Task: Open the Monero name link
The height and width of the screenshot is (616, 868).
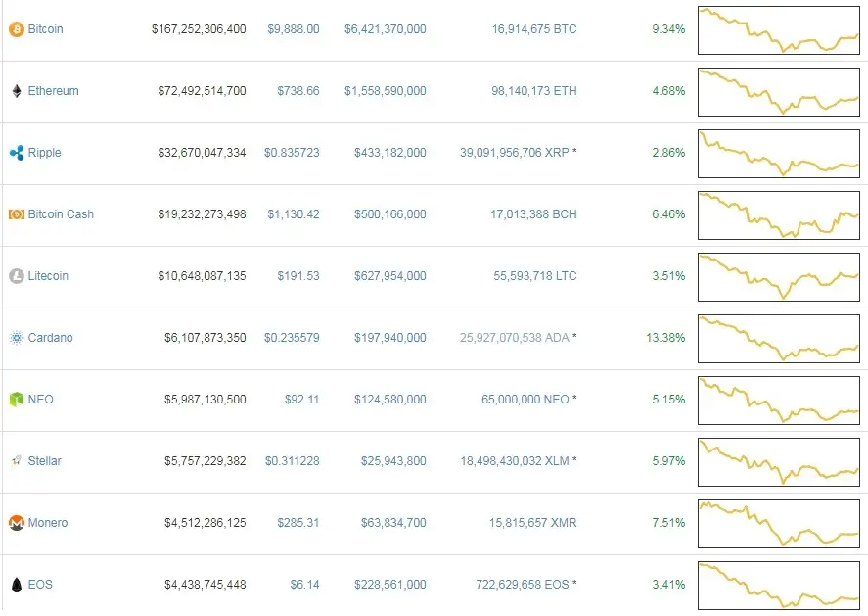Action: pyautogui.click(x=48, y=522)
